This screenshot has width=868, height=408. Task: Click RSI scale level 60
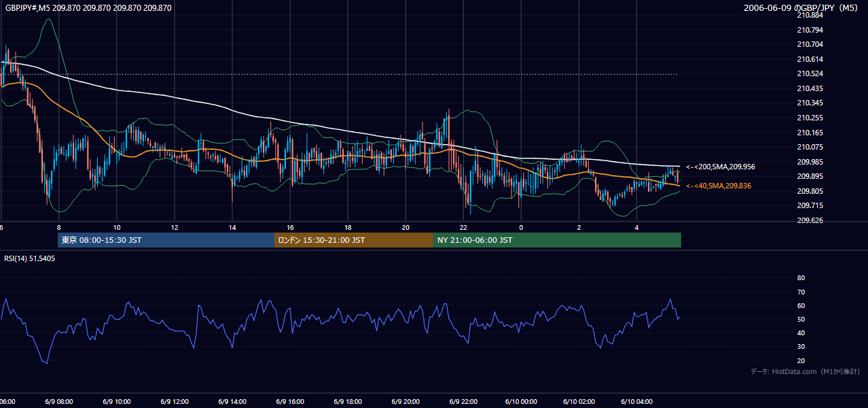click(801, 305)
